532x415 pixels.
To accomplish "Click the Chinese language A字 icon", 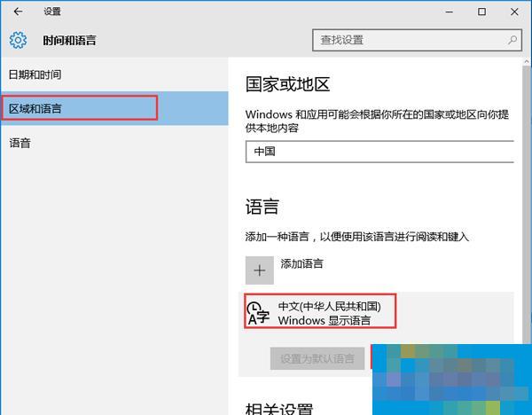I will pyautogui.click(x=258, y=313).
